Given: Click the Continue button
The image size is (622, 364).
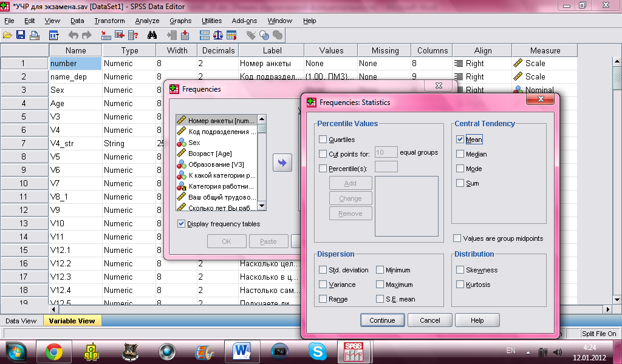Looking at the screenshot, I should click(383, 320).
